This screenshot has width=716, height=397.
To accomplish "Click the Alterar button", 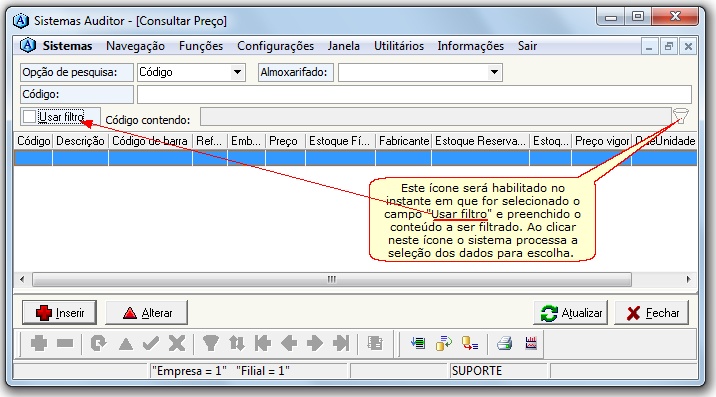I will pyautogui.click(x=147, y=313).
